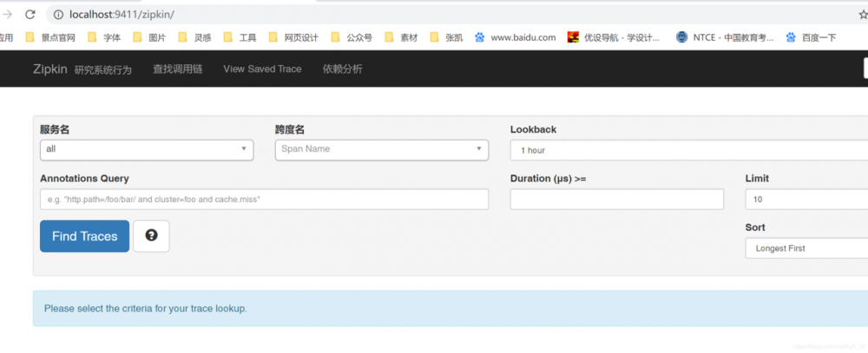Click the Find Traces button
This screenshot has width=868, height=353.
click(x=85, y=236)
